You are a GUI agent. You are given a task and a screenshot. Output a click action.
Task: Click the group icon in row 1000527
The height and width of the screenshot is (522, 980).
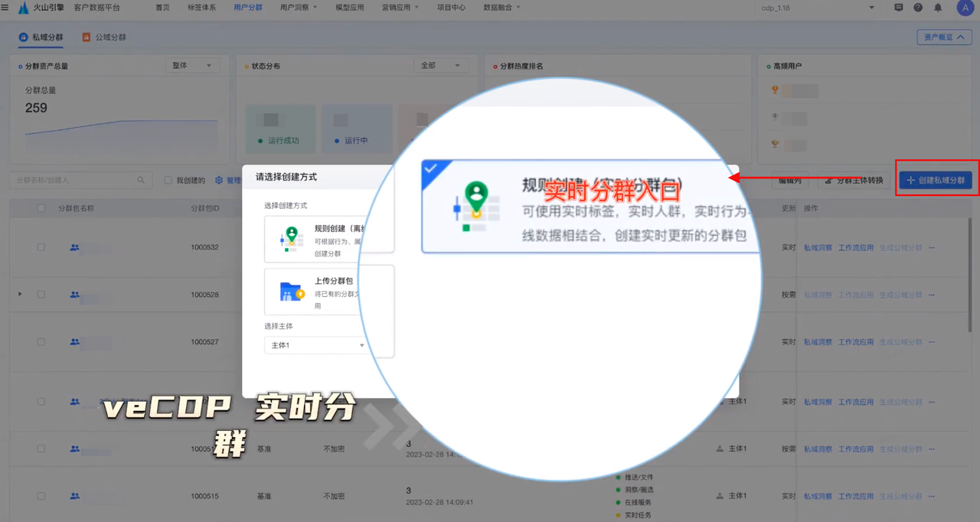point(74,342)
